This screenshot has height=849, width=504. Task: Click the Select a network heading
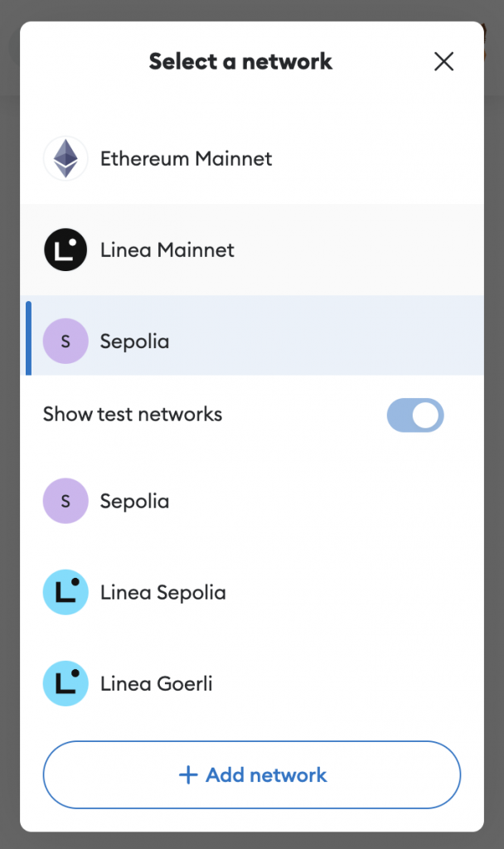pos(240,61)
